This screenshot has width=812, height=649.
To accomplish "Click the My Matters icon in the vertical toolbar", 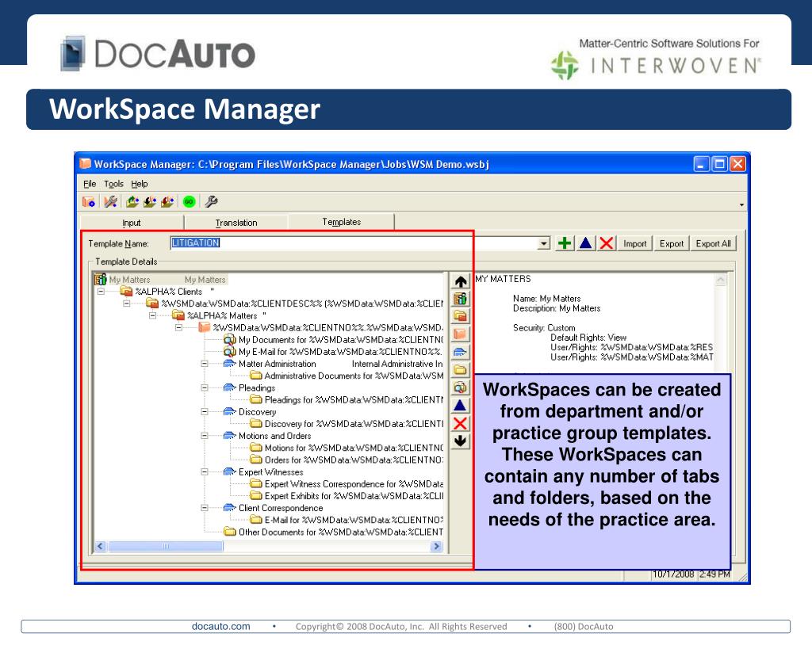I will click(461, 299).
